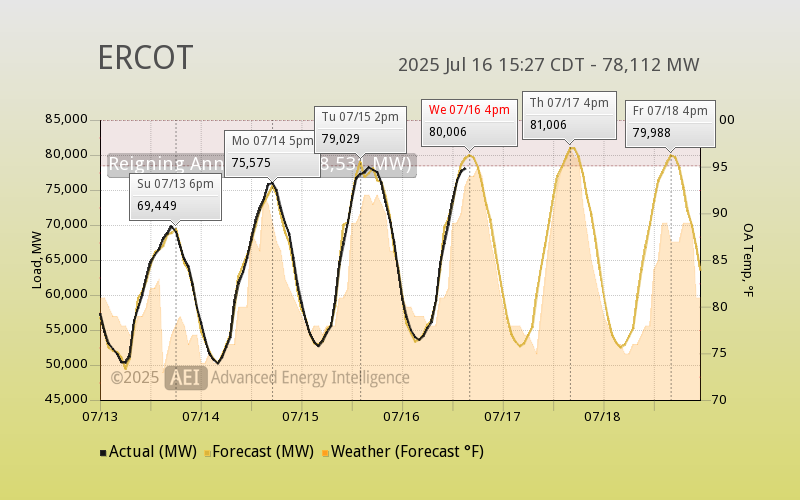Toggle the Actual (MW) legend entry
The width and height of the screenshot is (800, 500).
pyautogui.click(x=148, y=452)
